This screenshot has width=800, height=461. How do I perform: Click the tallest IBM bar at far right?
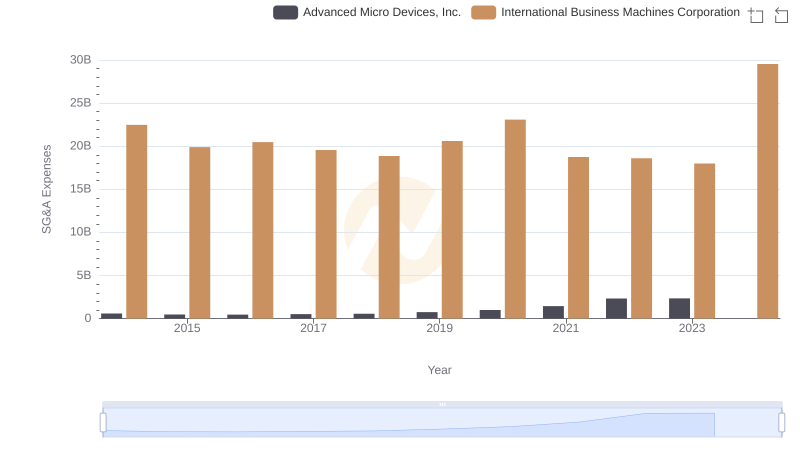click(767, 191)
